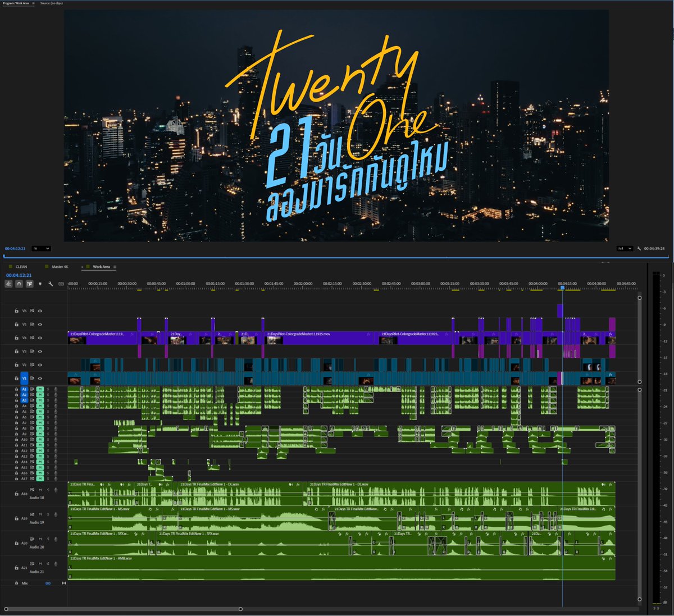Select the Work Area sequence tab
The height and width of the screenshot is (616, 674).
(x=102, y=267)
